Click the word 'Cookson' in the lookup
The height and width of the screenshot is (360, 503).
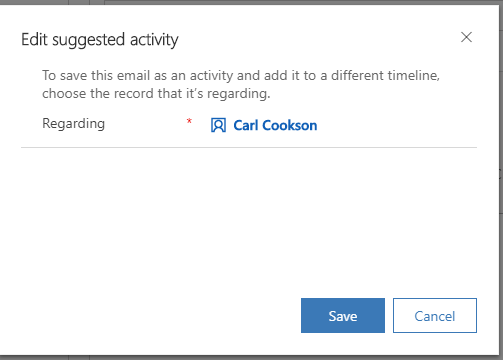coord(290,125)
